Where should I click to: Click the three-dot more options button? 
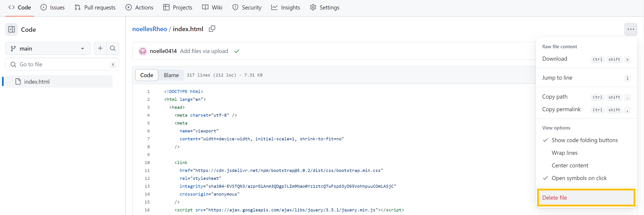[x=630, y=29]
